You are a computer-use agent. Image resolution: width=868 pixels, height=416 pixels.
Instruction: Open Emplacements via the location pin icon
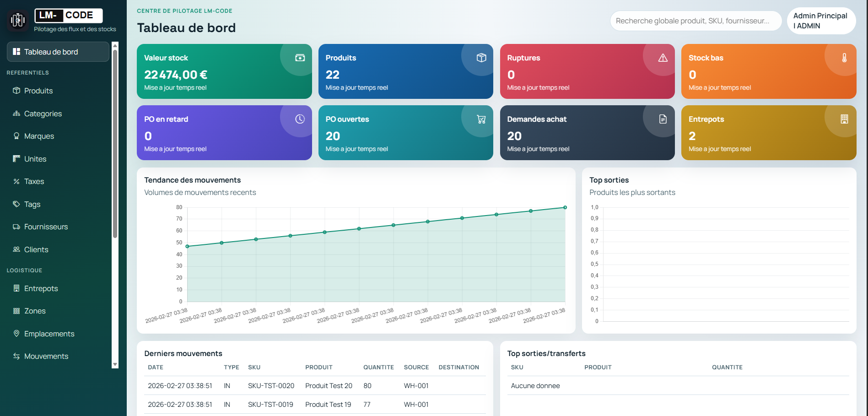pyautogui.click(x=16, y=334)
